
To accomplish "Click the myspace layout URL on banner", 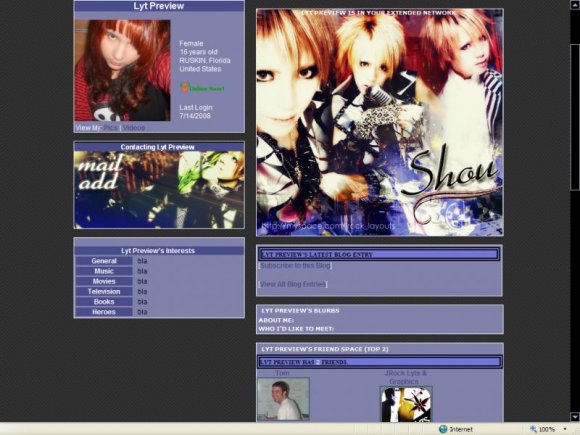I will [328, 226].
